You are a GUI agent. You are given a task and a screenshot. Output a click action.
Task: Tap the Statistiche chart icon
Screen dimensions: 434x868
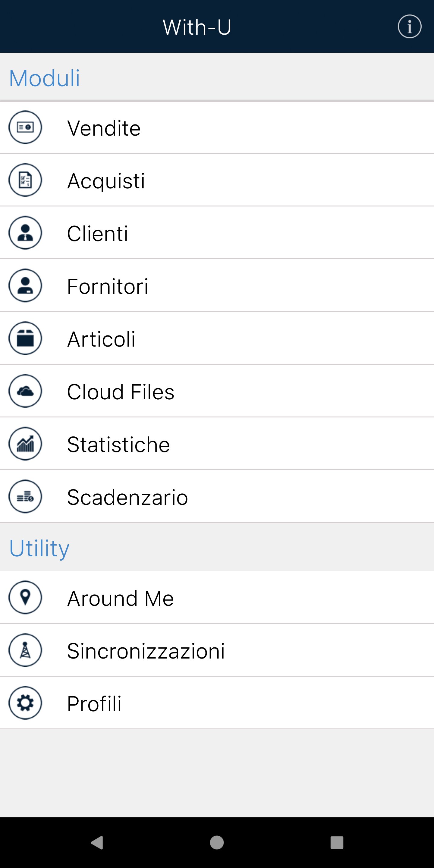[x=25, y=443]
